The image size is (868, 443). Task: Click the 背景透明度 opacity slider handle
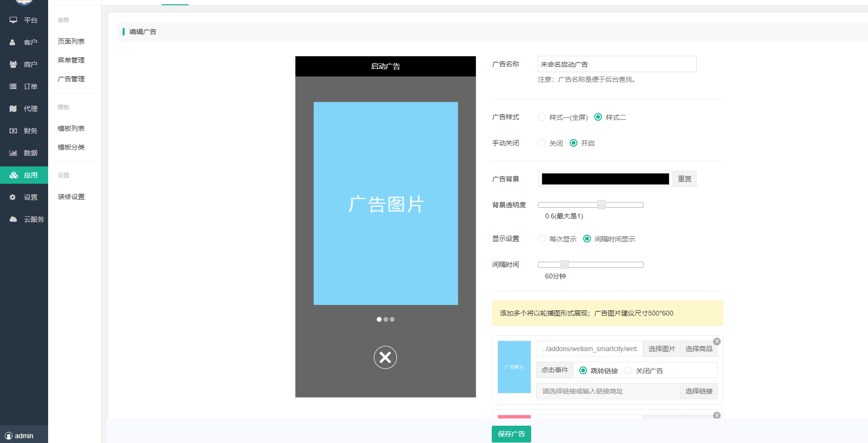point(601,205)
